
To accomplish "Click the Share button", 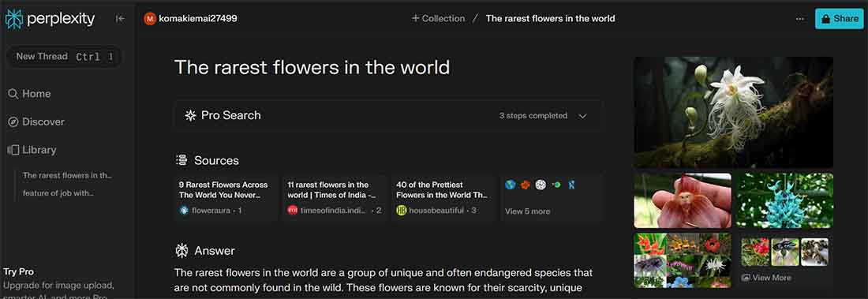I will (x=840, y=19).
